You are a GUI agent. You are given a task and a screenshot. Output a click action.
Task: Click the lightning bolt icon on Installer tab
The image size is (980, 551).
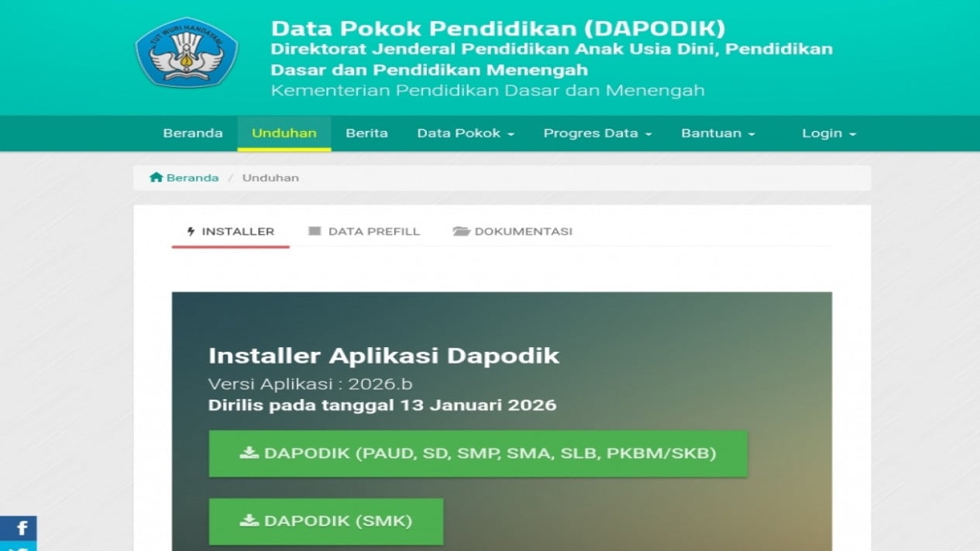click(191, 232)
